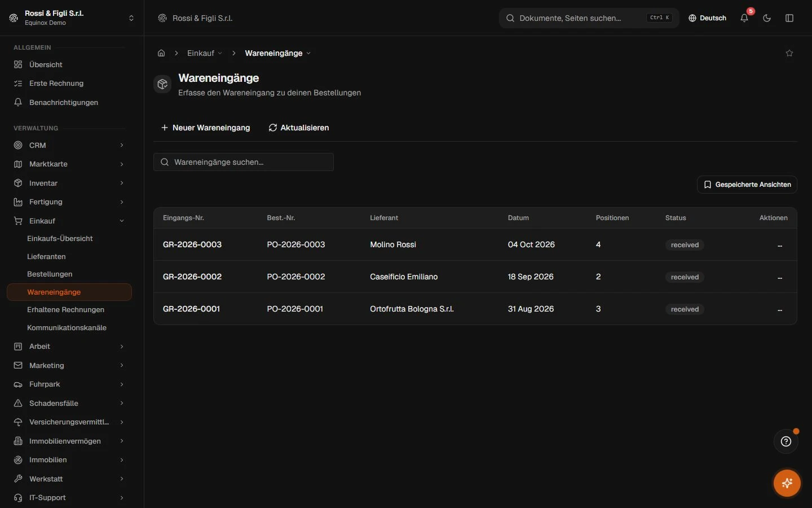The width and height of the screenshot is (812, 508).
Task: Click the Werkstatt wrench icon
Action: point(18,479)
